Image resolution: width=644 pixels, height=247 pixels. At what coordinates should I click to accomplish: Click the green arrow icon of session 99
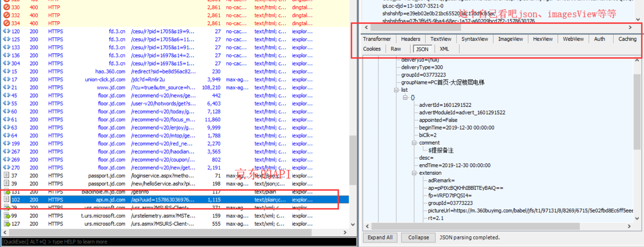[7, 216]
